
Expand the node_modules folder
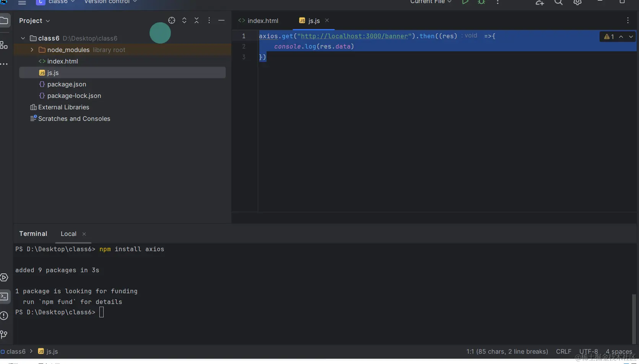32,50
